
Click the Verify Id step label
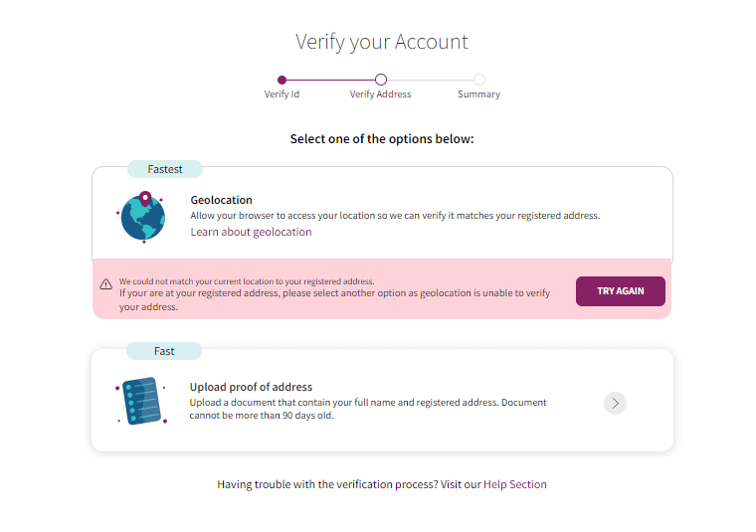tap(282, 93)
